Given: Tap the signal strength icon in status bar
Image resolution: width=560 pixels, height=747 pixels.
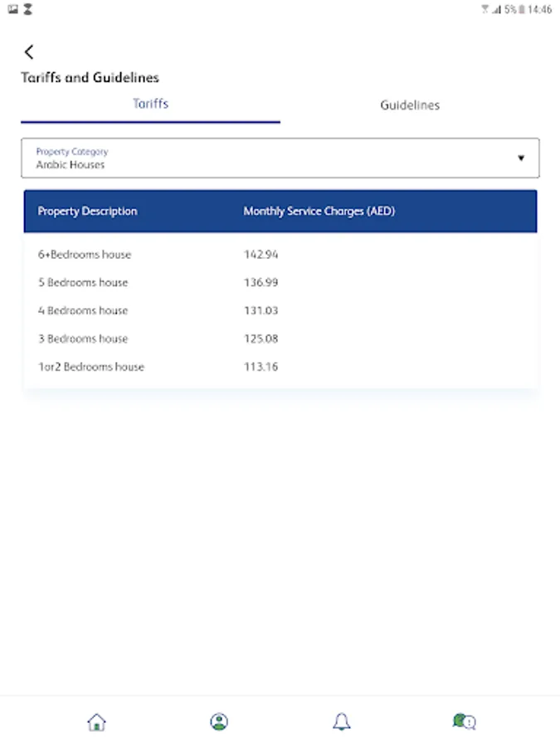Looking at the screenshot, I should 497,9.
